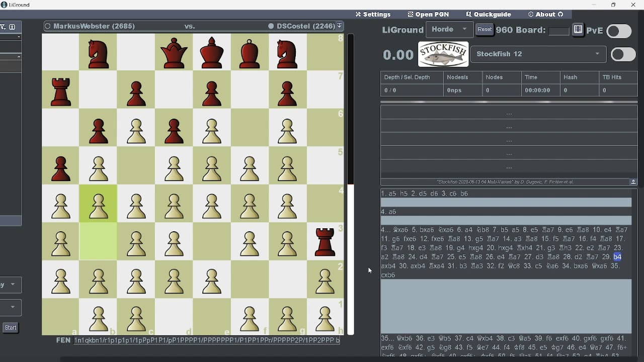Screen dimensions: 644x362
Task: Open the Quickguide menu
Action: point(489,15)
